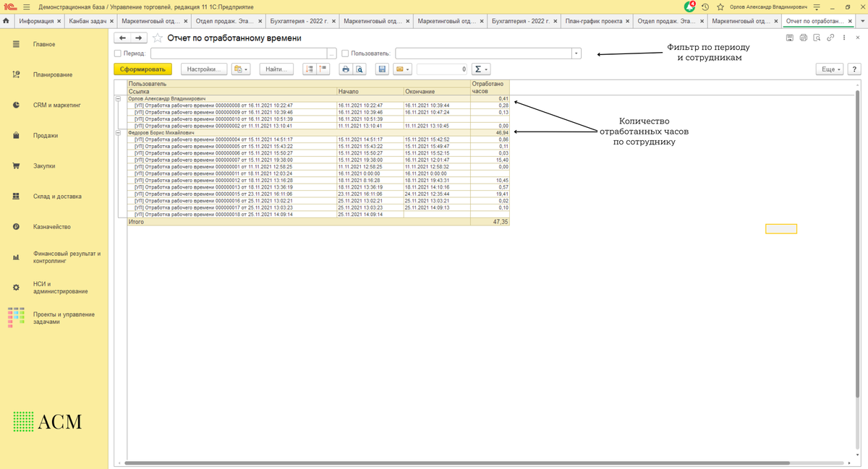Open the history clock icon
Viewport: 868px width, 469px height.
click(x=705, y=7)
